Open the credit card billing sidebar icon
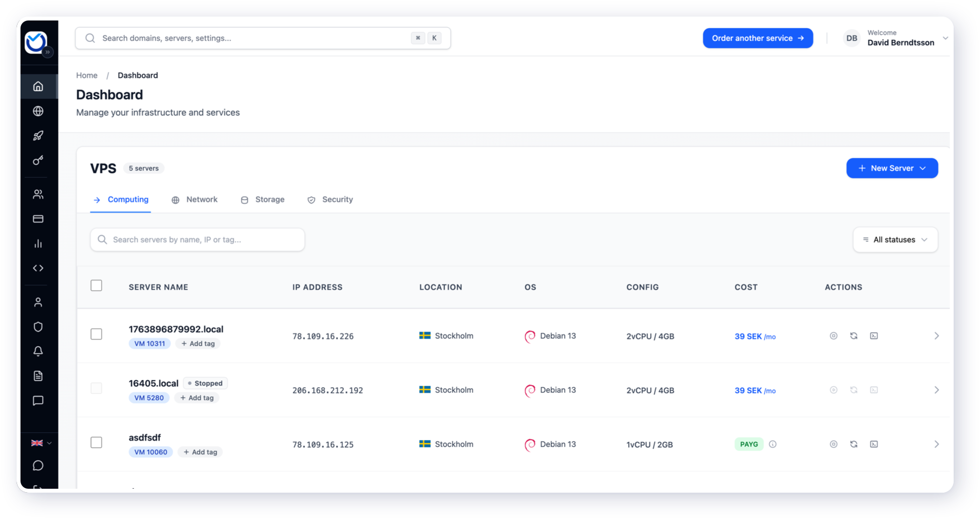 (38, 219)
